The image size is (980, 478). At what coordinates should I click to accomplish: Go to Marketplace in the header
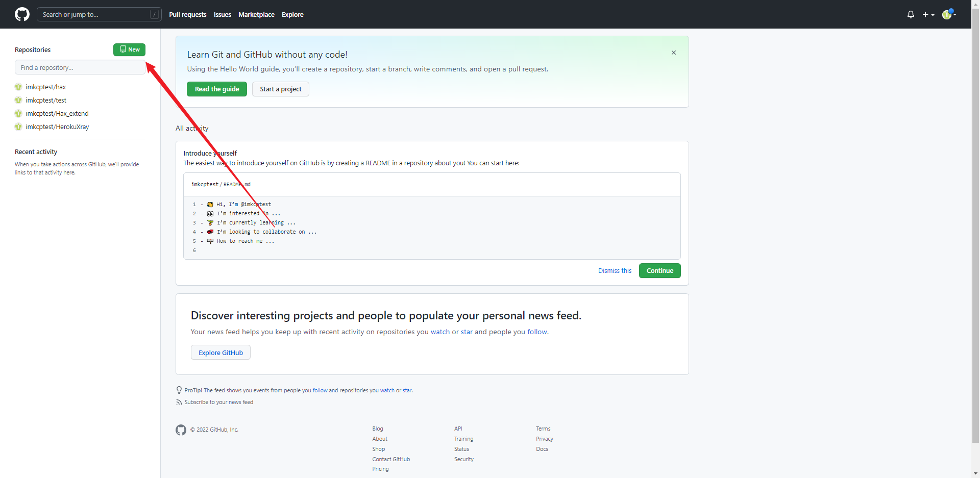256,15
